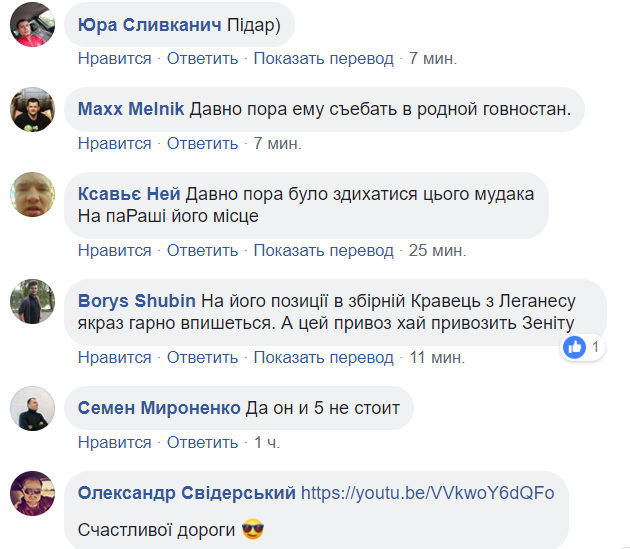Show translation for Юра Сливканич's comment
This screenshot has width=630, height=549.
pyautogui.click(x=323, y=58)
